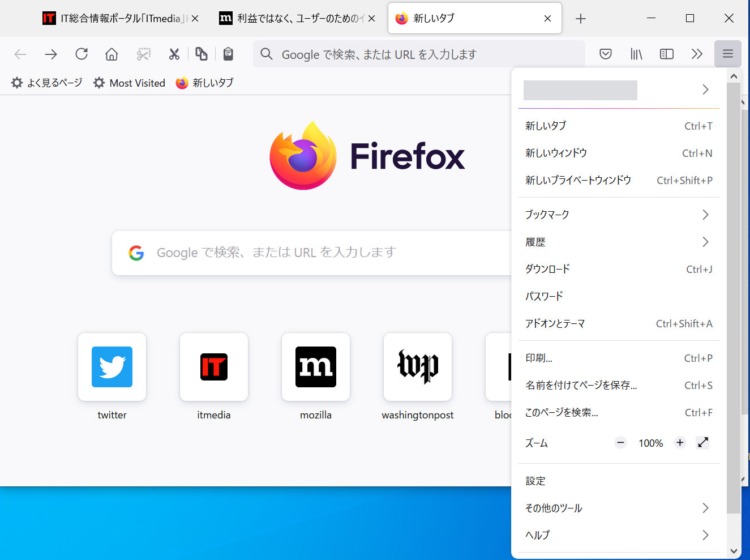Choose 名前を付けてページを保存...
The width and height of the screenshot is (750, 560).
tap(619, 385)
